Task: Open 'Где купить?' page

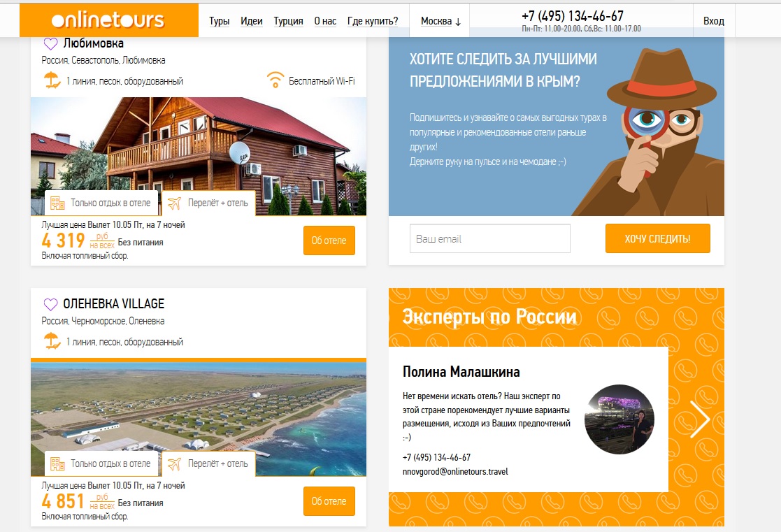Action: click(x=373, y=21)
